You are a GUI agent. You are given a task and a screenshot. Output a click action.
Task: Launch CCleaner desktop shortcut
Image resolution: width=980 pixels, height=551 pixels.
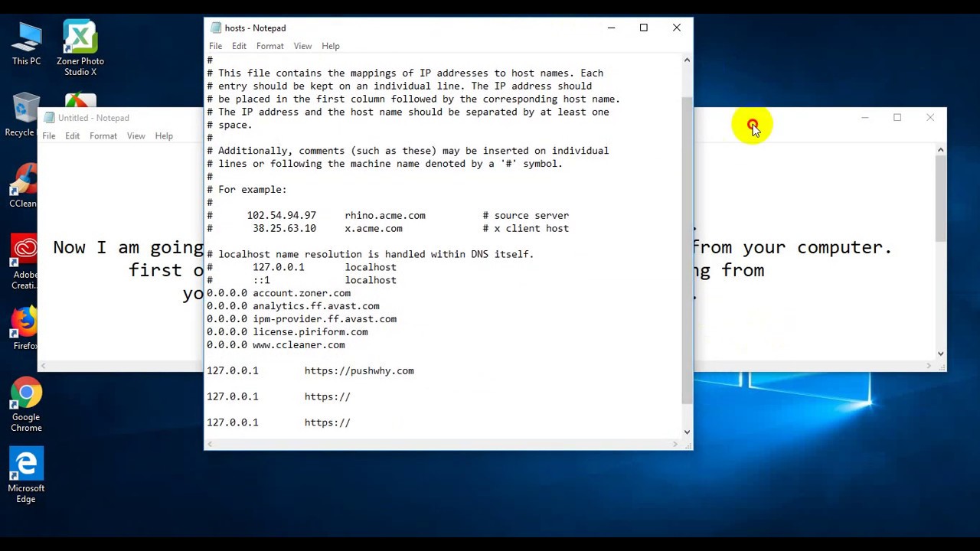click(23, 186)
